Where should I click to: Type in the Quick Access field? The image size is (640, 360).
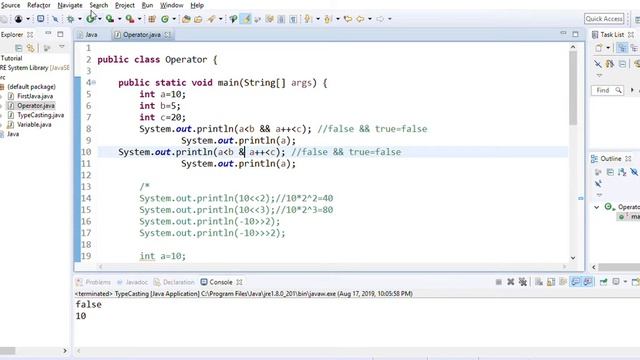tap(604, 19)
